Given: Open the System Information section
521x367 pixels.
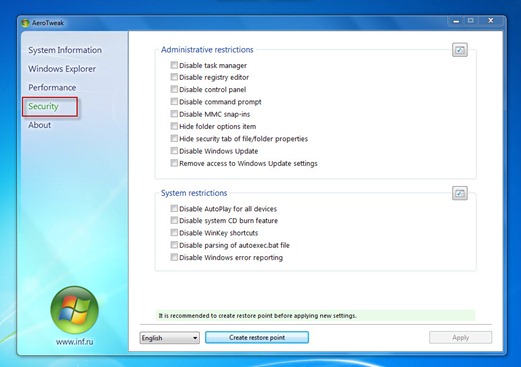Looking at the screenshot, I should [x=65, y=50].
